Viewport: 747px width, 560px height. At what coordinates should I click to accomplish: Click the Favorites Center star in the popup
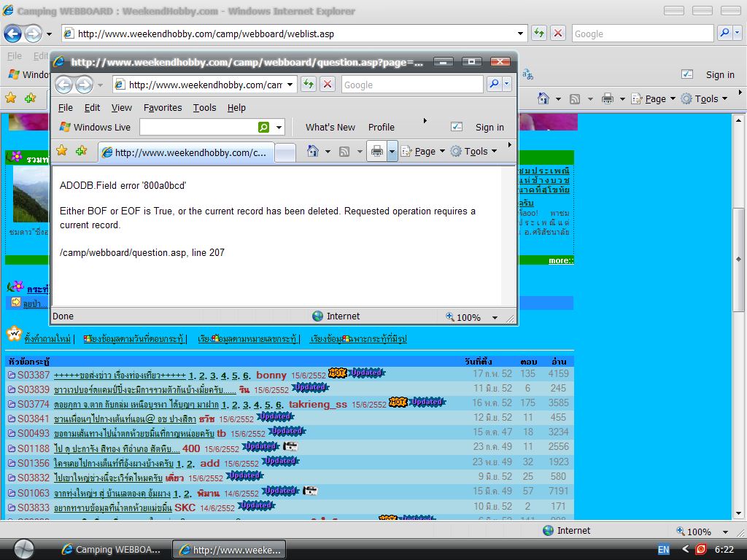point(62,151)
